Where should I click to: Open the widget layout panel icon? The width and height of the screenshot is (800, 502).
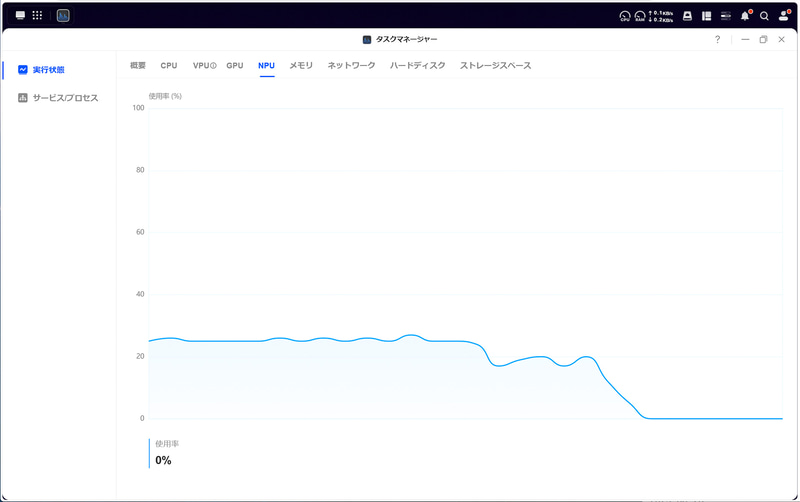[x=706, y=16]
